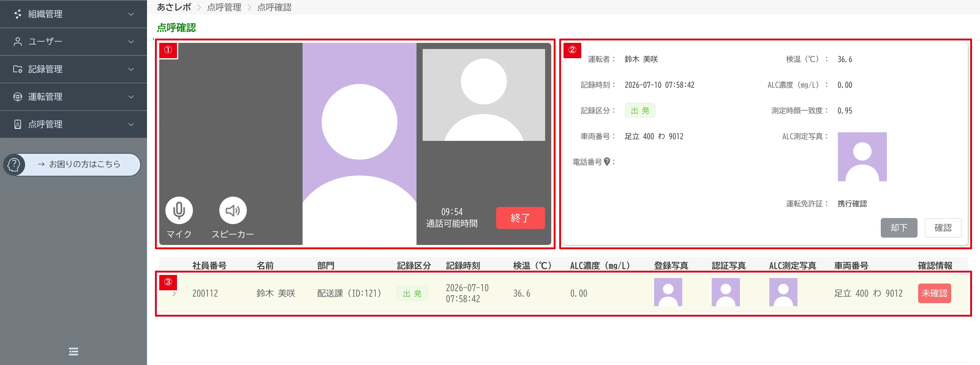Click the 社員番号 column header
Screen dimensions: 980x365
[x=209, y=265]
